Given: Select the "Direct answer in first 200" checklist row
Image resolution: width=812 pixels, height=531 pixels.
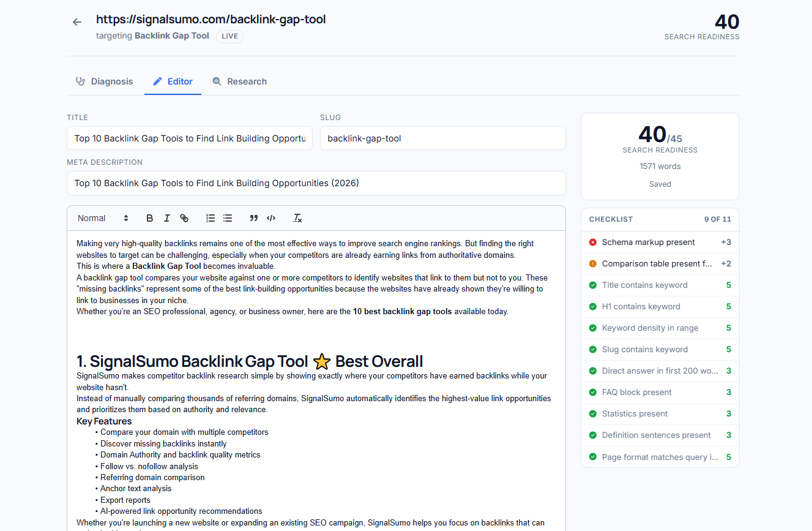Looking at the screenshot, I should pyautogui.click(x=660, y=371).
